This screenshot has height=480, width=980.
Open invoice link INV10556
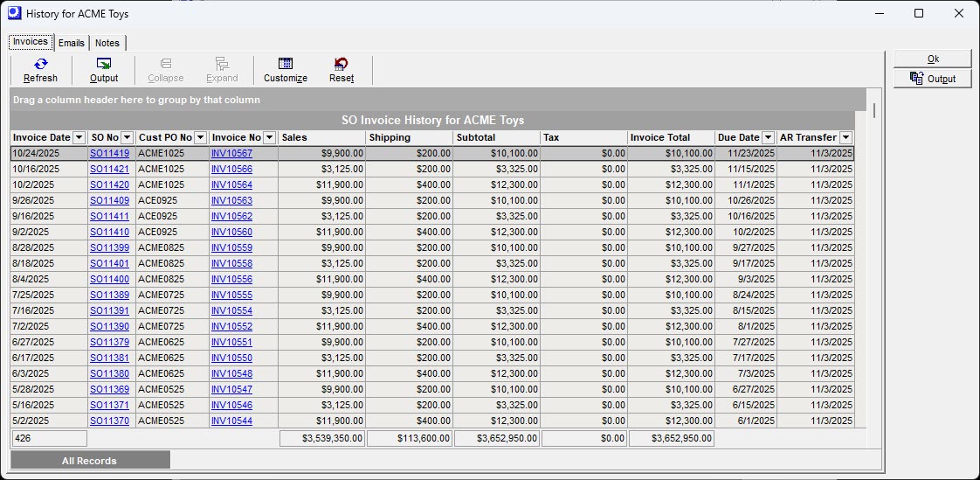pyautogui.click(x=231, y=279)
